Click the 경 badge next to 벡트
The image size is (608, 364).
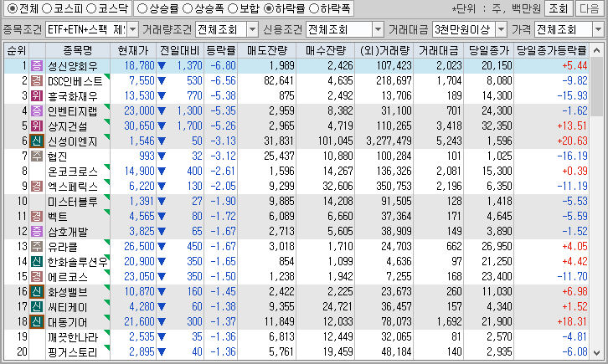[37, 217]
